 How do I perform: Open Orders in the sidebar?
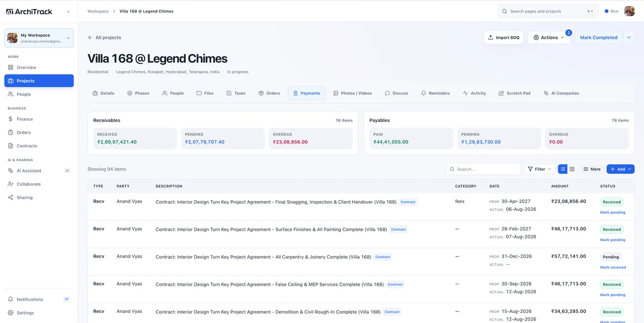coord(39,132)
